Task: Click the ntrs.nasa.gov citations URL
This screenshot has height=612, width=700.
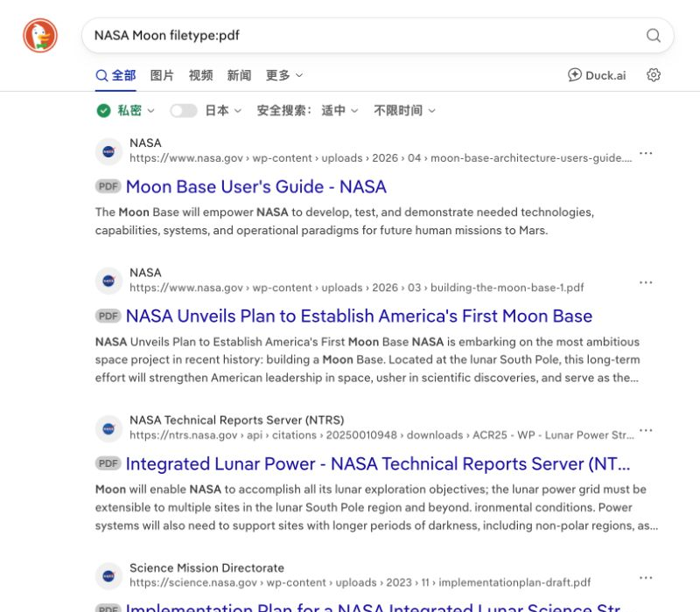Action: (381, 435)
